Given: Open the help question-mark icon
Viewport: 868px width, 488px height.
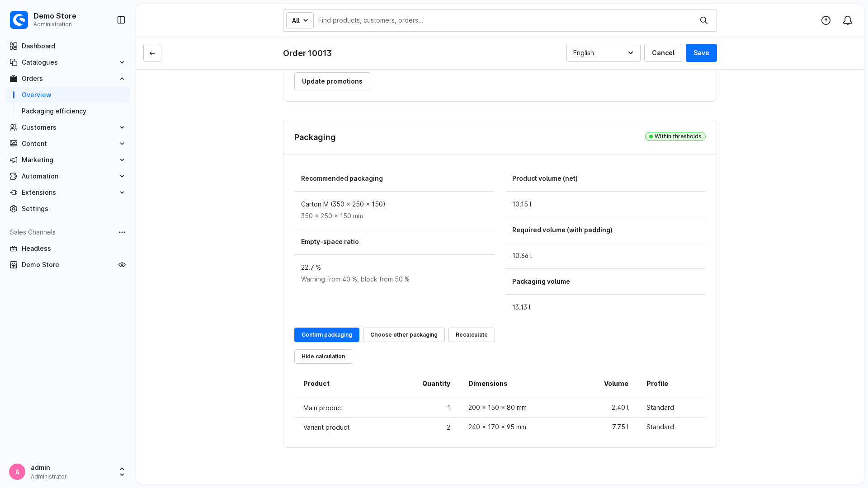Looking at the screenshot, I should pos(826,20).
